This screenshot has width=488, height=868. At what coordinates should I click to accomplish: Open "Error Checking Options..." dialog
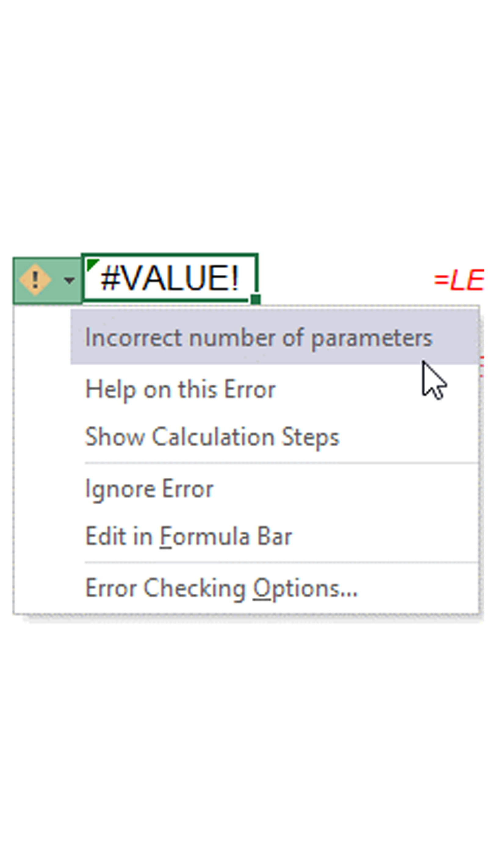click(x=221, y=589)
